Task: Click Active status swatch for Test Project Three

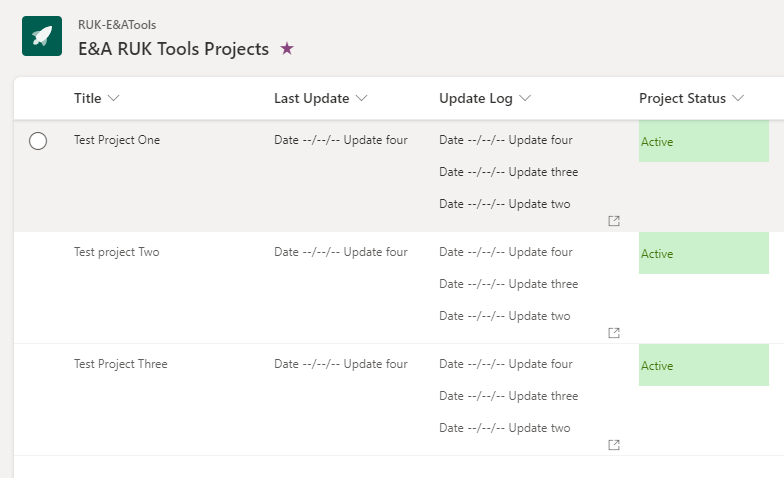Action: coord(703,366)
